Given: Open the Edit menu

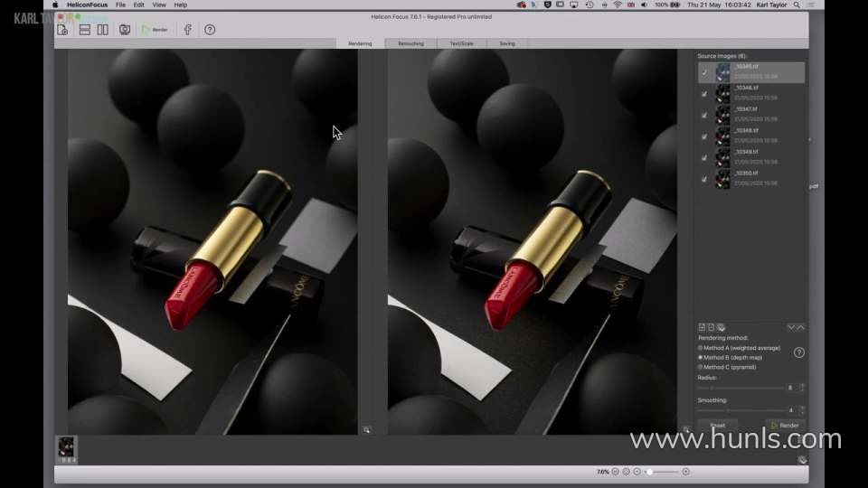Looking at the screenshot, I should tap(138, 5).
